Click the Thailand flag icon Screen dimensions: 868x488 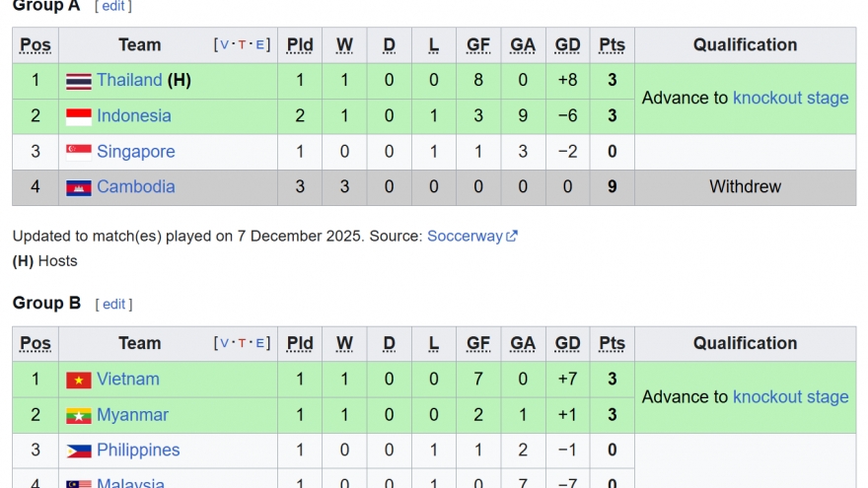(x=79, y=81)
